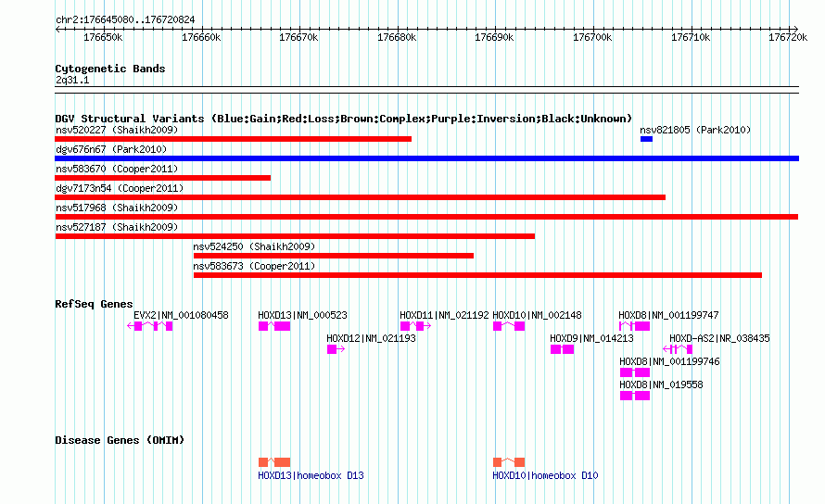Click the nsv520227 (Shaikh2009) label
Screen dimensions: 825x504
pos(117,130)
